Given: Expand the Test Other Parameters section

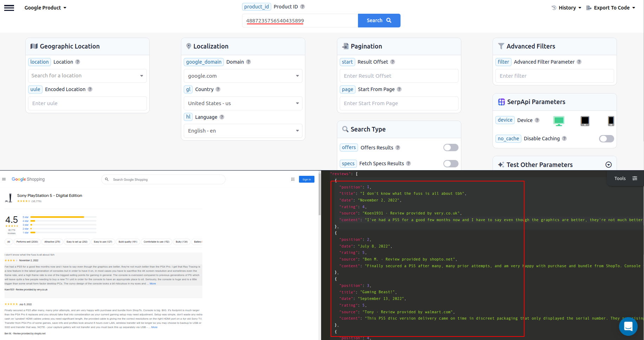Looking at the screenshot, I should pos(608,164).
